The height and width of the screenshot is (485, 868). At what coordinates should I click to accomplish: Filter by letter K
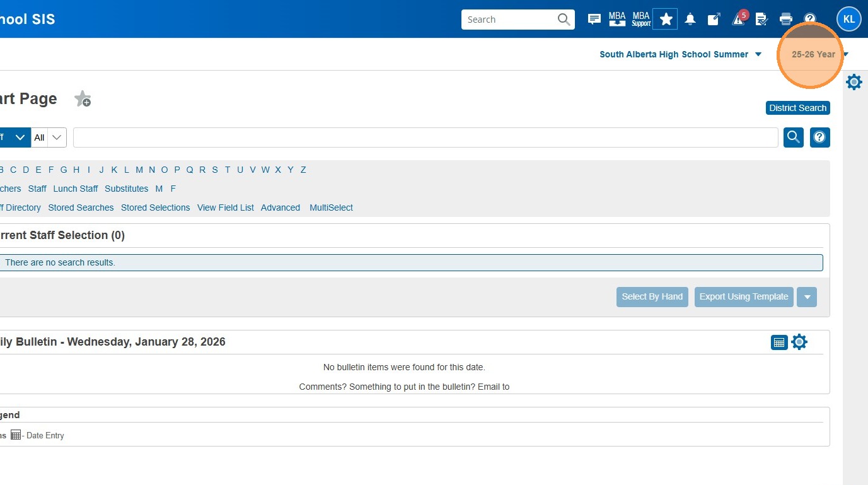[114, 170]
